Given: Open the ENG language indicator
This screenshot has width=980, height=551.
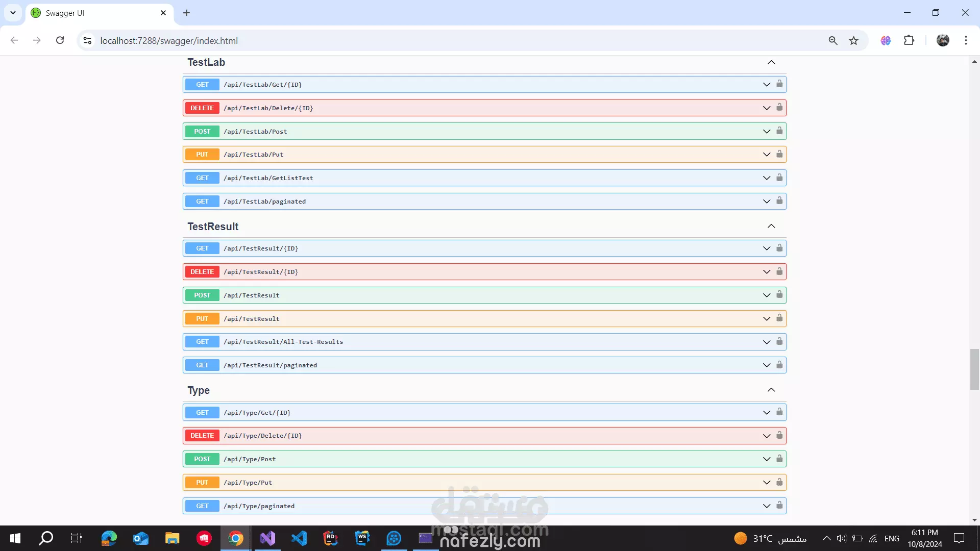Looking at the screenshot, I should point(892,538).
